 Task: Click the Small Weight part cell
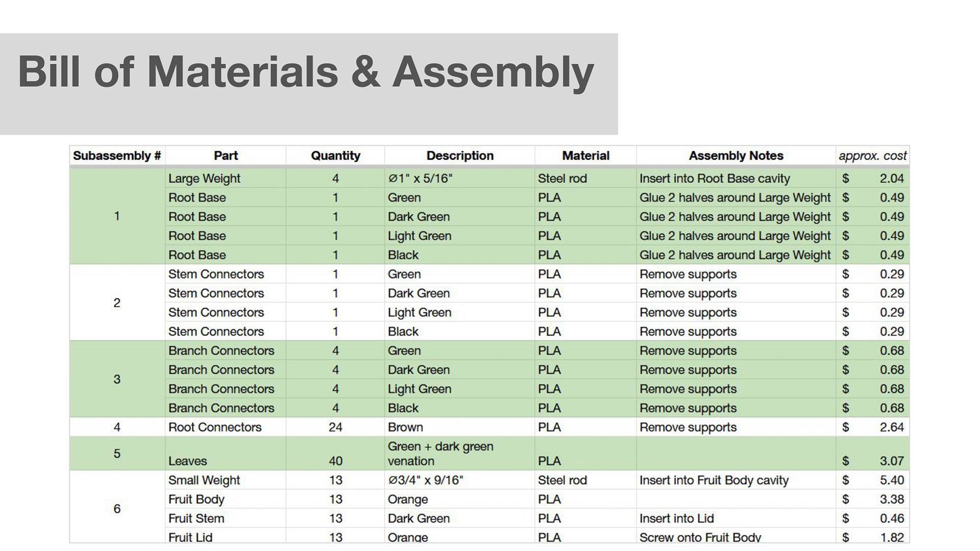[x=226, y=480]
